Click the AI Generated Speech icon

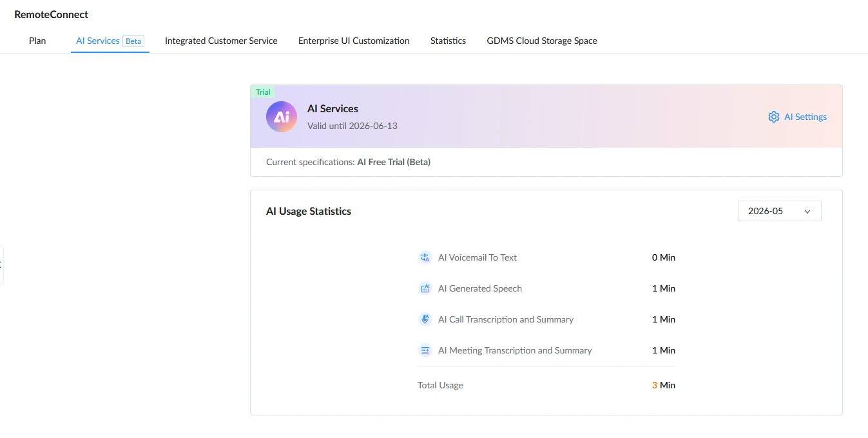(425, 288)
